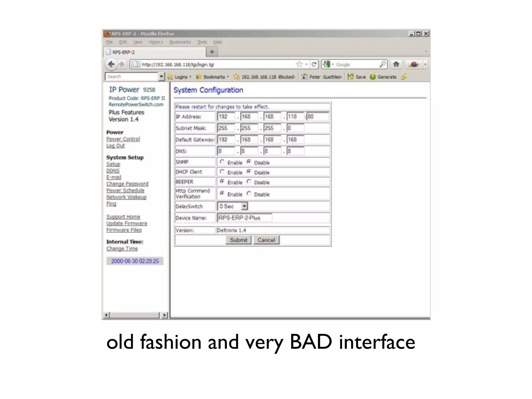Click the Generate toolbar icon
This screenshot has width=532, height=399.
click(x=373, y=77)
